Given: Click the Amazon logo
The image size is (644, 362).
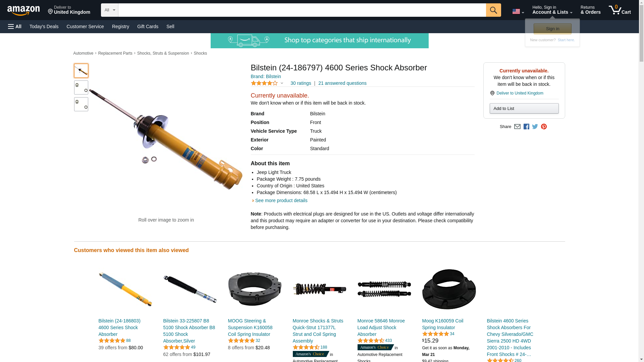Looking at the screenshot, I should [23, 10].
